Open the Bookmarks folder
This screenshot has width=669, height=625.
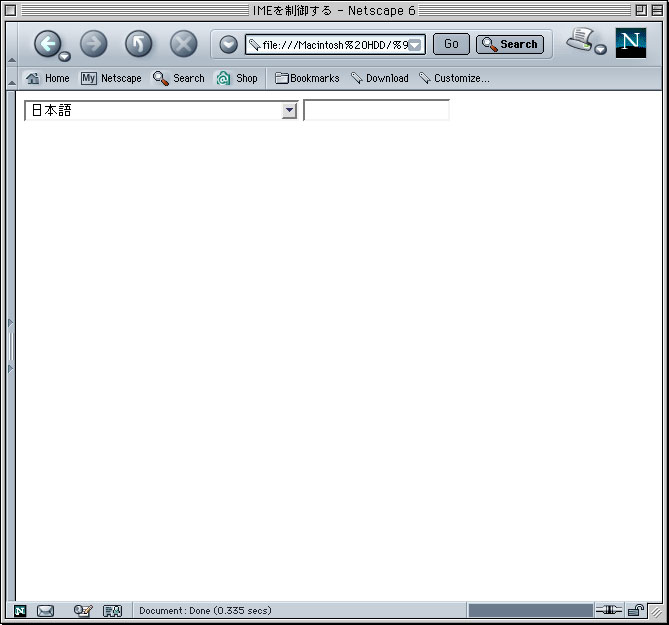pos(307,78)
